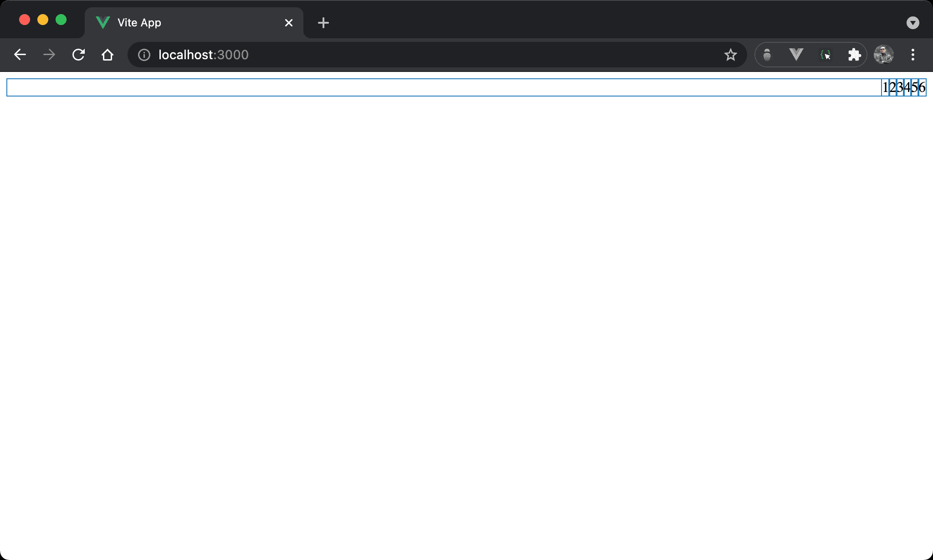This screenshot has height=560, width=933.
Task: Open Chrome's three-dot menu
Action: coord(912,55)
